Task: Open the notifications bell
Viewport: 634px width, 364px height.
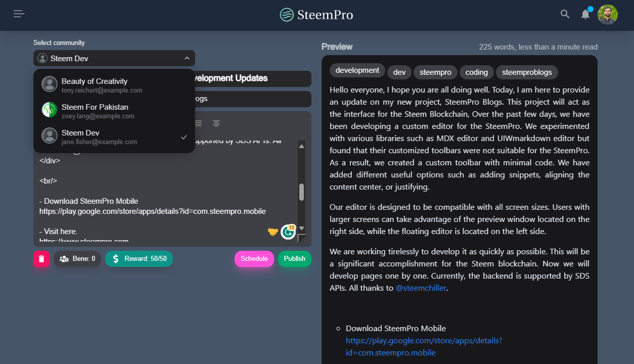Action: tap(585, 14)
